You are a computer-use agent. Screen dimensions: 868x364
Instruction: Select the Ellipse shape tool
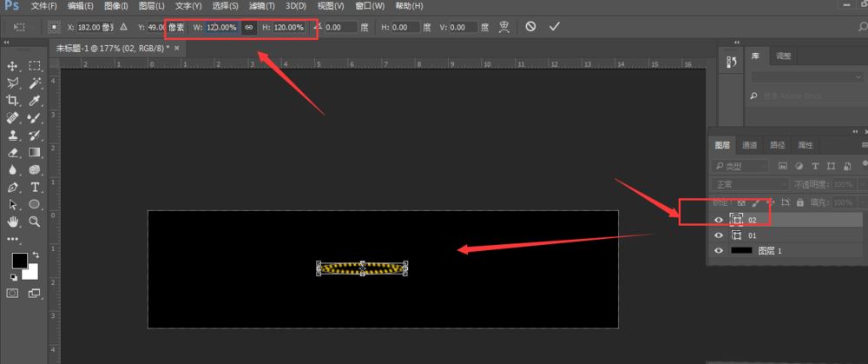(x=35, y=204)
